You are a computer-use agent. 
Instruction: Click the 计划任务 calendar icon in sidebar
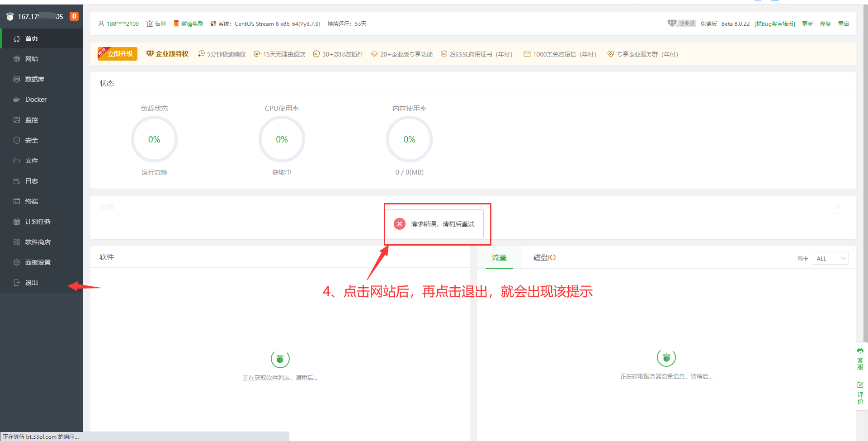[17, 222]
